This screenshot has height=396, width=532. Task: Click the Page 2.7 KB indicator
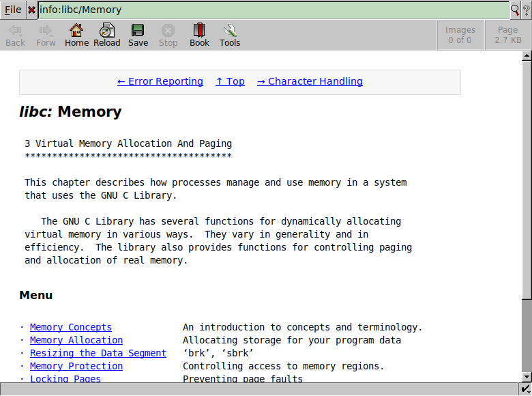click(507, 36)
